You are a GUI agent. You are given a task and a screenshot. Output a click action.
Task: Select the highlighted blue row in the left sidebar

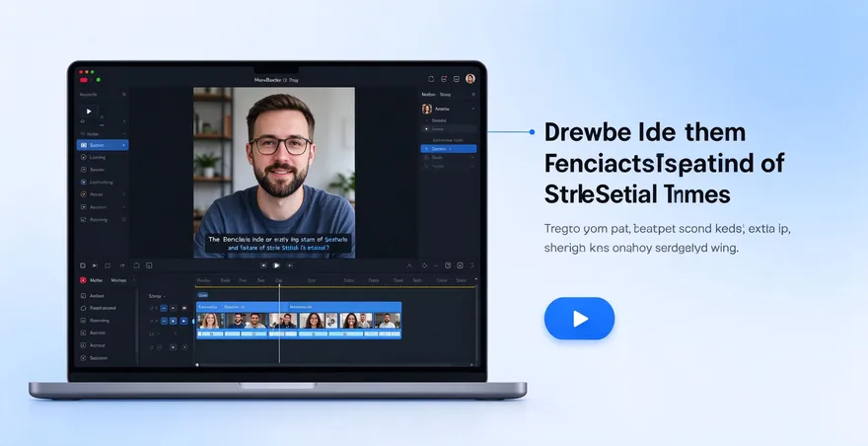[x=103, y=145]
